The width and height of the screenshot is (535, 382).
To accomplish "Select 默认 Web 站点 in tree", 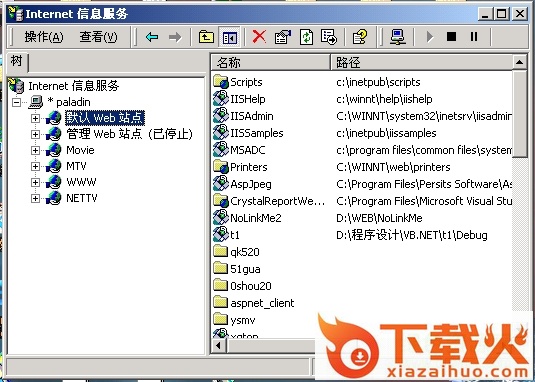I will click(105, 118).
